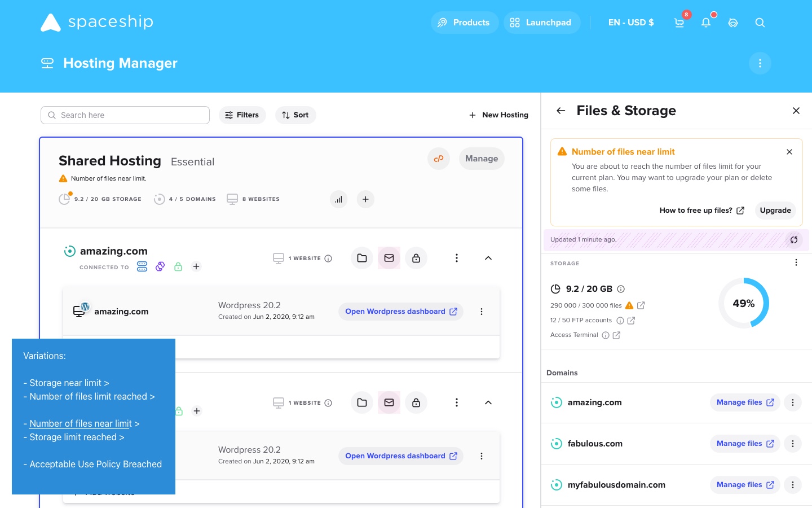
Task: Click the 9.2 / 20 GB STORAGE indicator
Action: coord(100,199)
